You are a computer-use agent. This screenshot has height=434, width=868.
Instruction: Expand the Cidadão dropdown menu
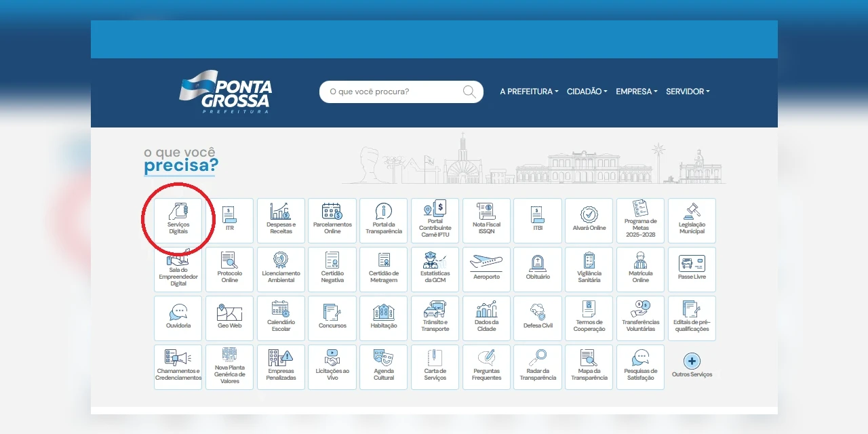587,92
